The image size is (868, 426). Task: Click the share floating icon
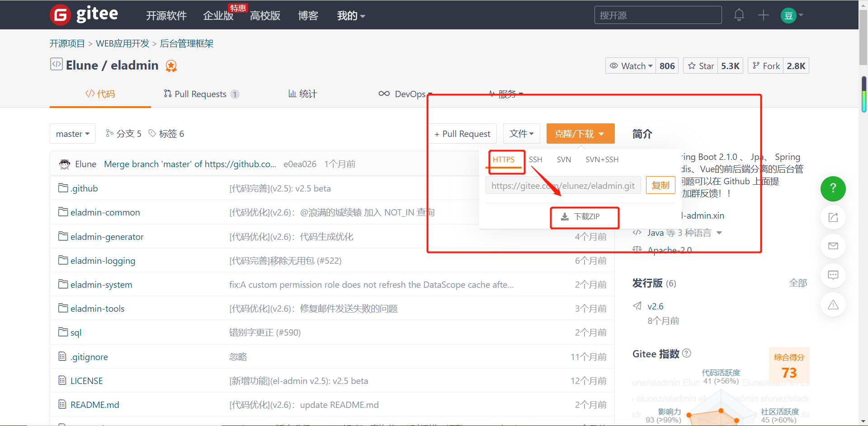[x=833, y=217]
